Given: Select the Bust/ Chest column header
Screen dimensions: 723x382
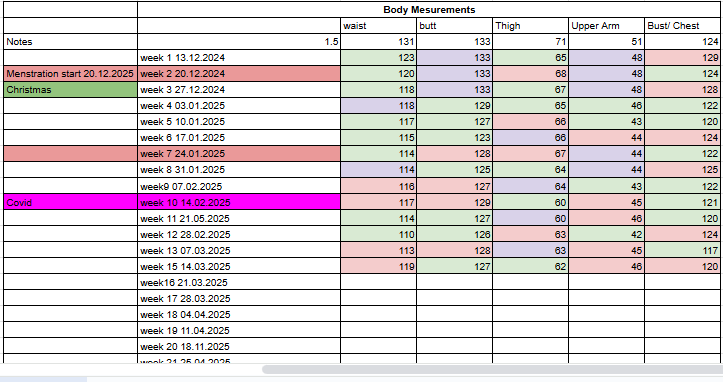Looking at the screenshot, I should point(683,26).
